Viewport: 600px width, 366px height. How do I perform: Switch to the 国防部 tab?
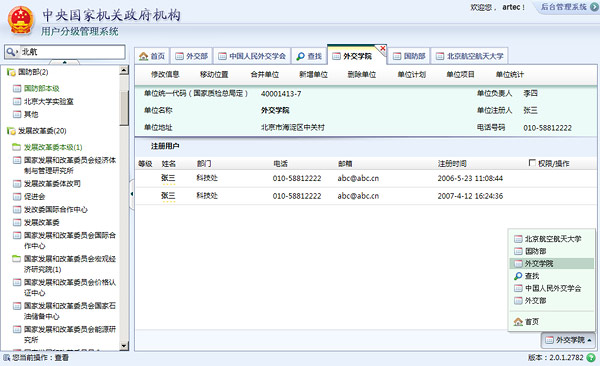(x=409, y=56)
